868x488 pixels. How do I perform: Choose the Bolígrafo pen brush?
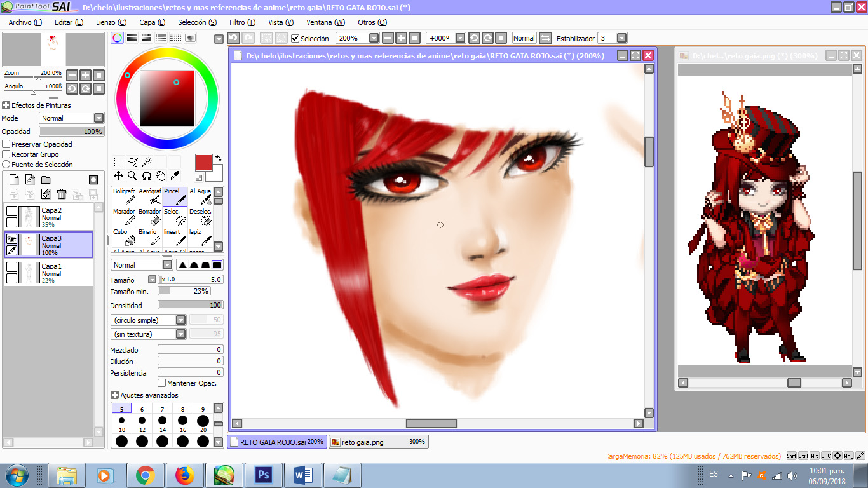[x=124, y=196]
